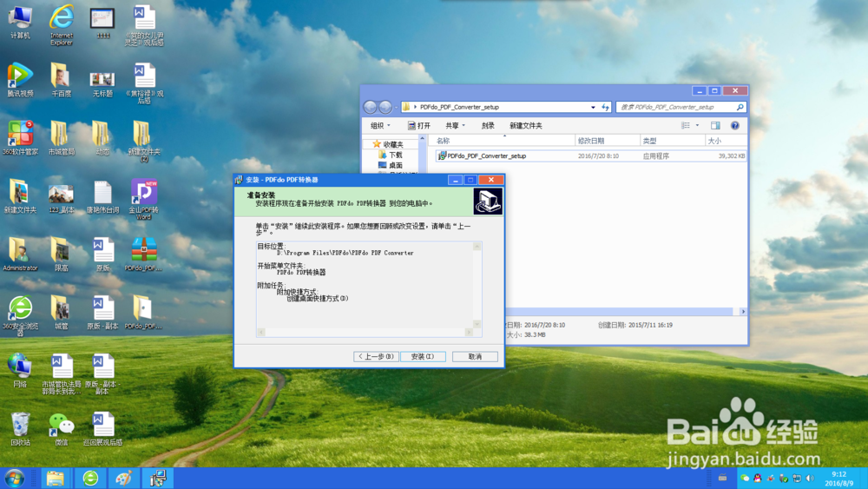Click 刻录 in the Explorer toolbar
This screenshot has width=868, height=489.
[488, 126]
